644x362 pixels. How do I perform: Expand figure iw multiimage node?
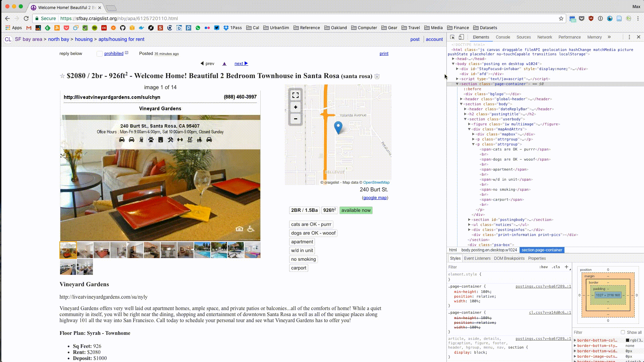469,124
